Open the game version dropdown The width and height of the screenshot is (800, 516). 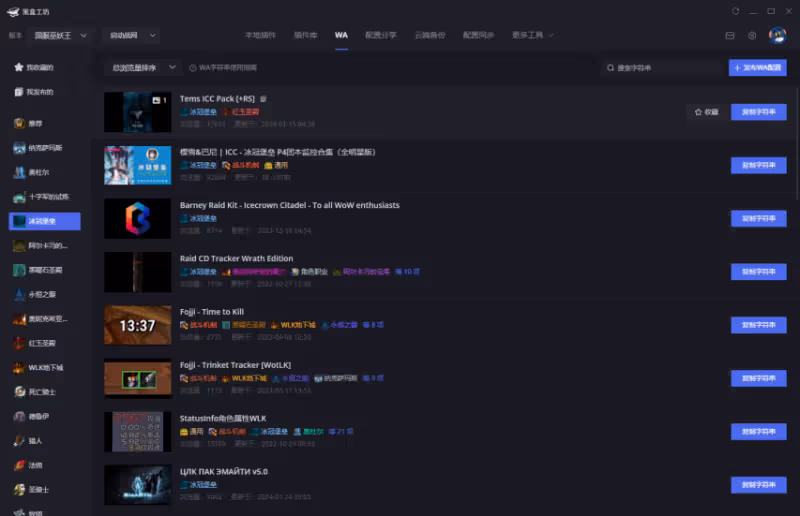[60, 36]
